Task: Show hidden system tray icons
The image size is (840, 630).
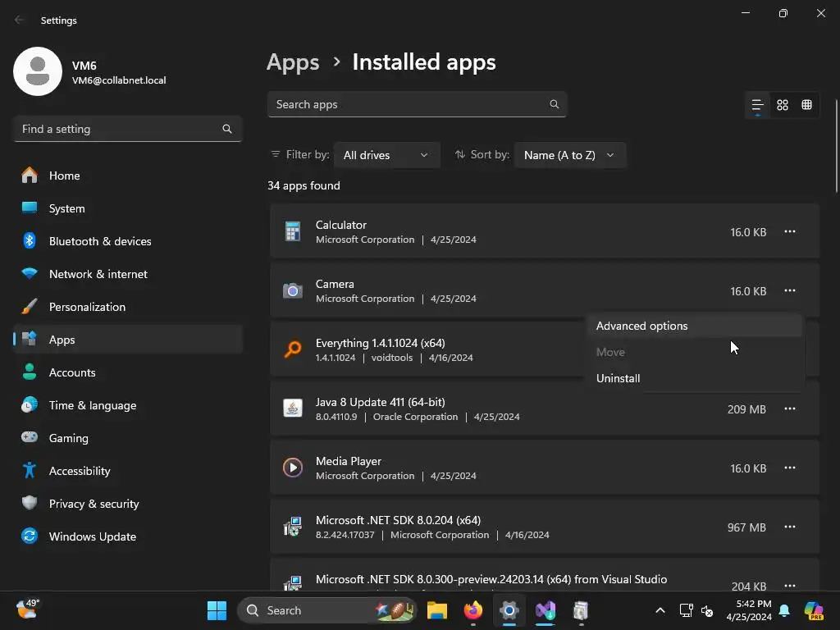Action: (660, 610)
